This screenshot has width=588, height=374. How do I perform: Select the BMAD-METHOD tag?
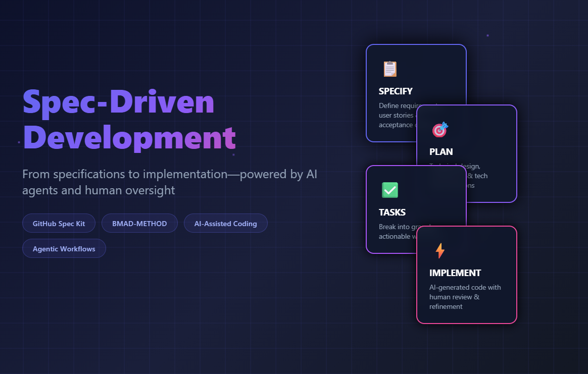pos(139,223)
